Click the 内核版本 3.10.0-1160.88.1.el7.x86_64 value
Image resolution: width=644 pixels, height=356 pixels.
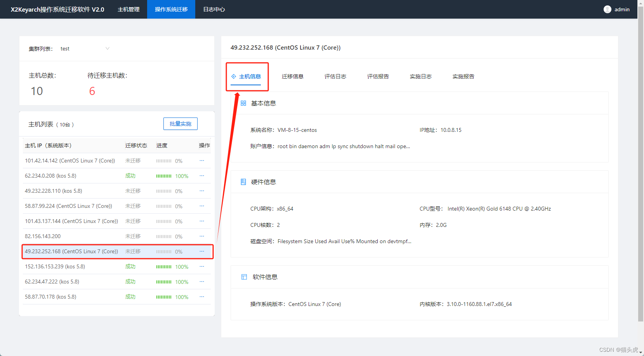point(479,304)
